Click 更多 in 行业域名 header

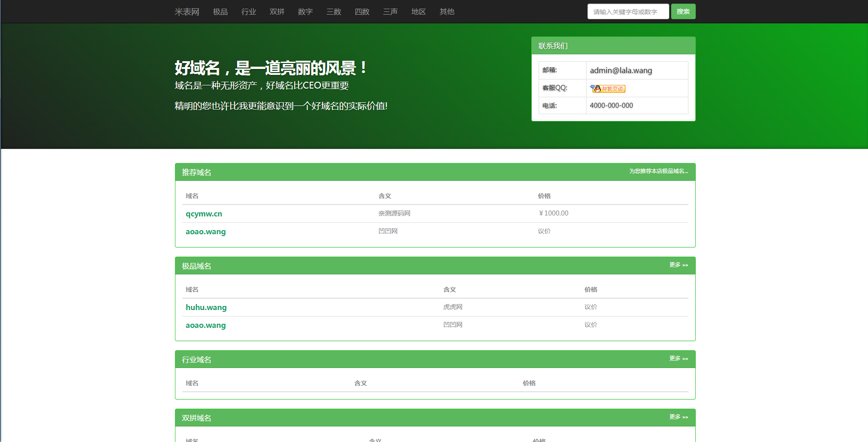(x=678, y=358)
